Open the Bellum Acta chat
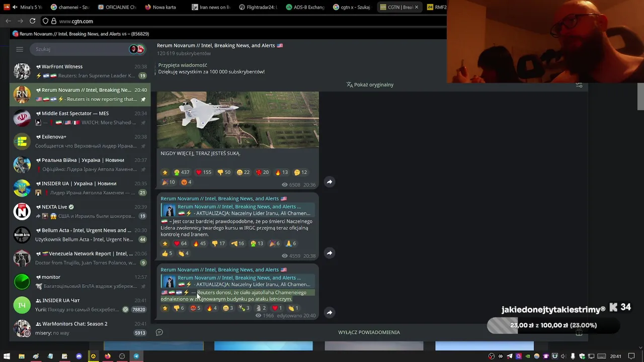This screenshot has height=362, width=644. tap(79, 235)
